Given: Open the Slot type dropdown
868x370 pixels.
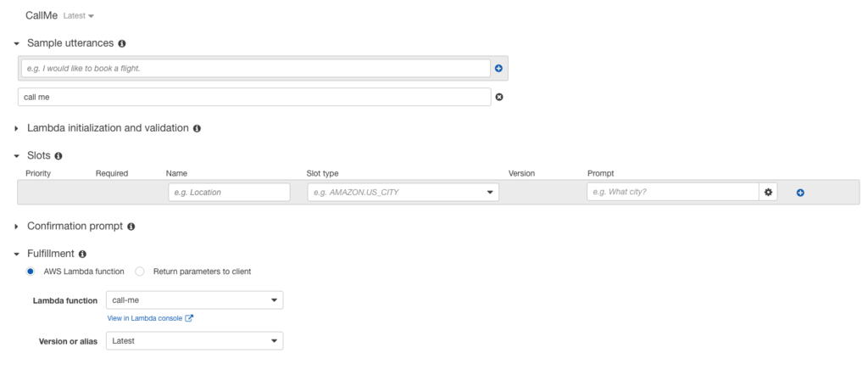Looking at the screenshot, I should [x=403, y=192].
